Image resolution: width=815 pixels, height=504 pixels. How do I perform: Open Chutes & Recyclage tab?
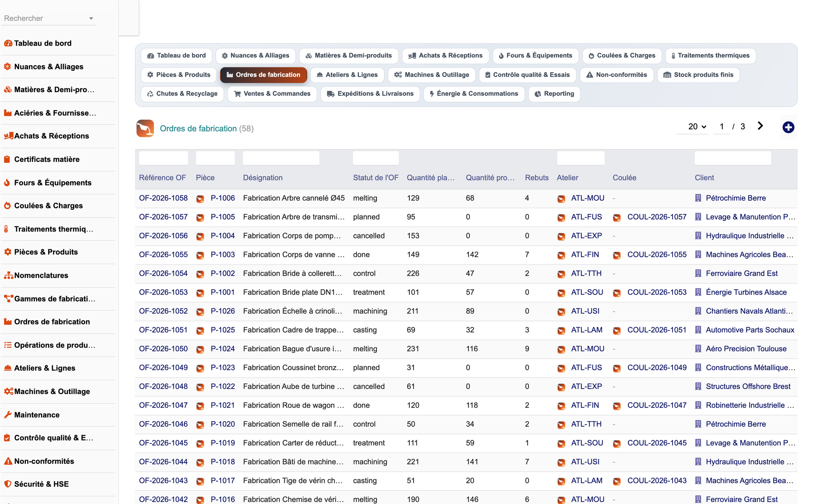pos(182,94)
